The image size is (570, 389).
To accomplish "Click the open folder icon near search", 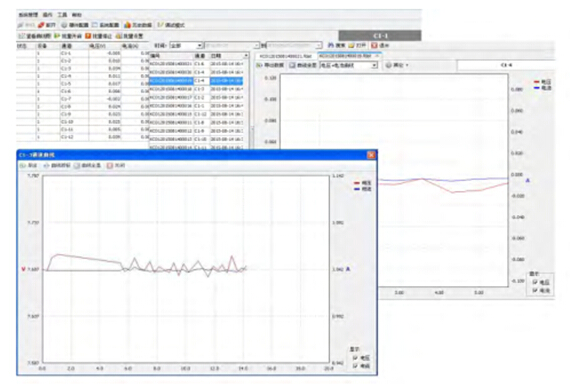I will tap(352, 45).
